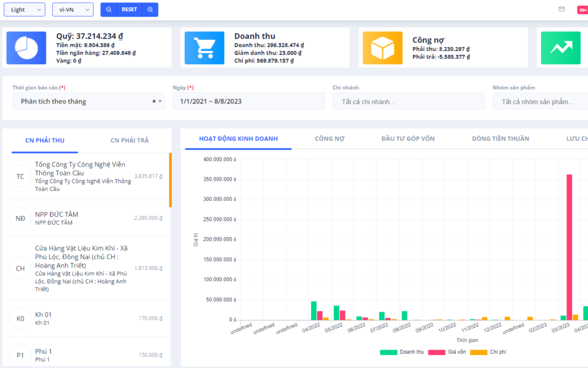Image resolution: width=588 pixels, height=368 pixels.
Task: Click the zoom out magnifier icon
Action: (x=109, y=10)
